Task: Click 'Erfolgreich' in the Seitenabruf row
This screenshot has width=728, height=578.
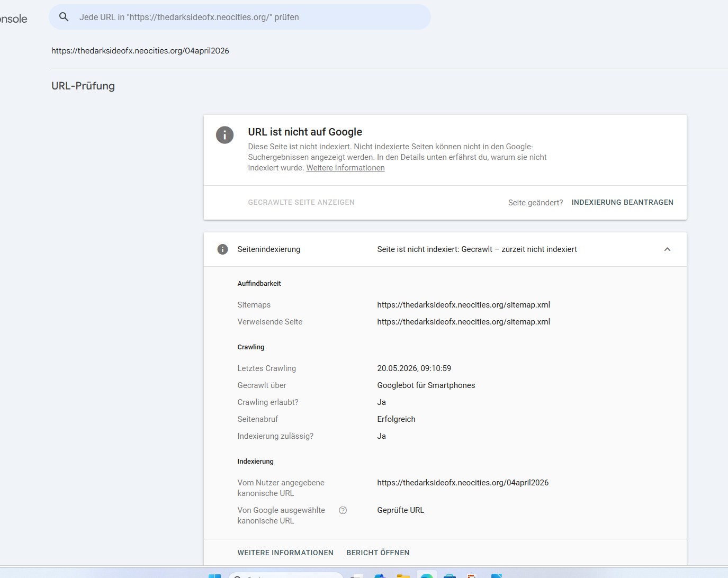Action: pos(396,419)
